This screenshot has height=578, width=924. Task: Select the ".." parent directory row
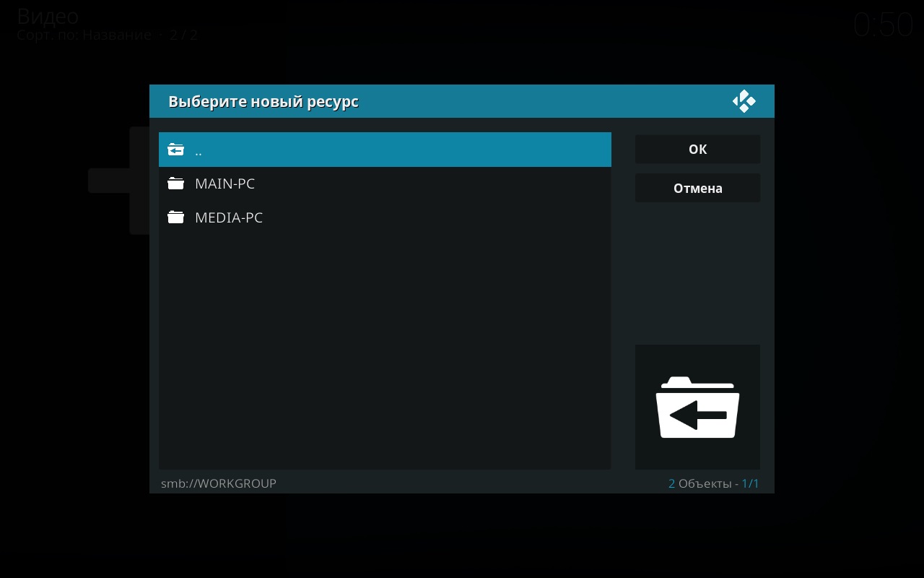pos(385,150)
